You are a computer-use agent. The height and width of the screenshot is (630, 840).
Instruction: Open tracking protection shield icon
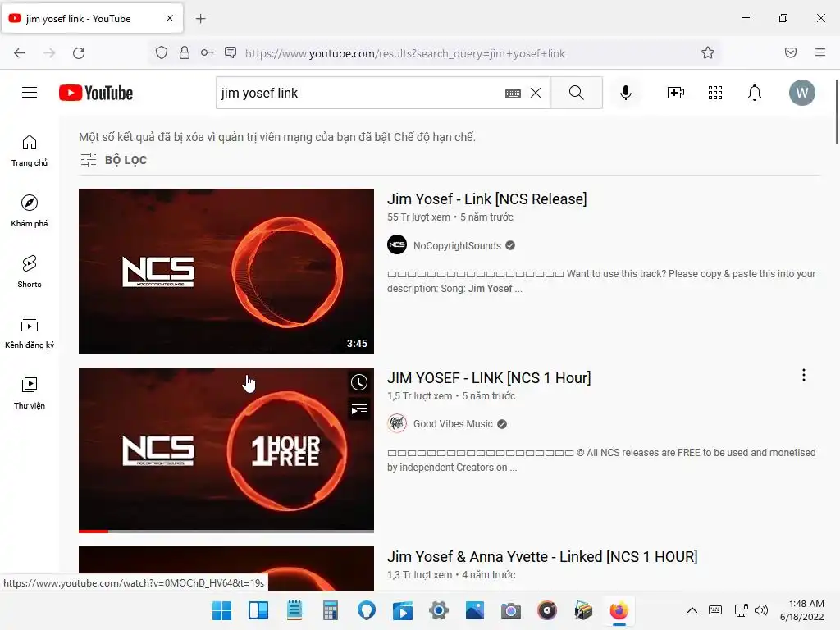click(162, 52)
